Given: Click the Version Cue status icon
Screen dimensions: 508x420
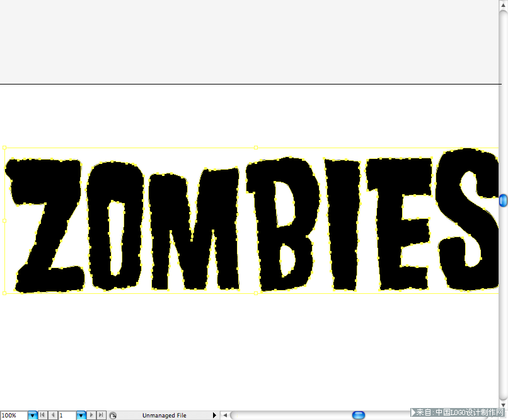Looking at the screenshot, I should pyautogui.click(x=113, y=416).
